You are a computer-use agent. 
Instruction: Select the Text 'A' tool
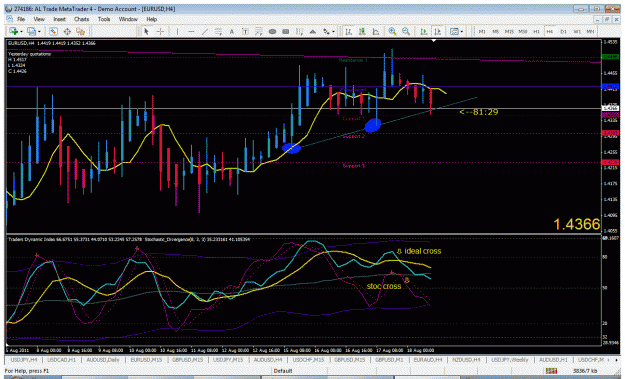pos(231,31)
